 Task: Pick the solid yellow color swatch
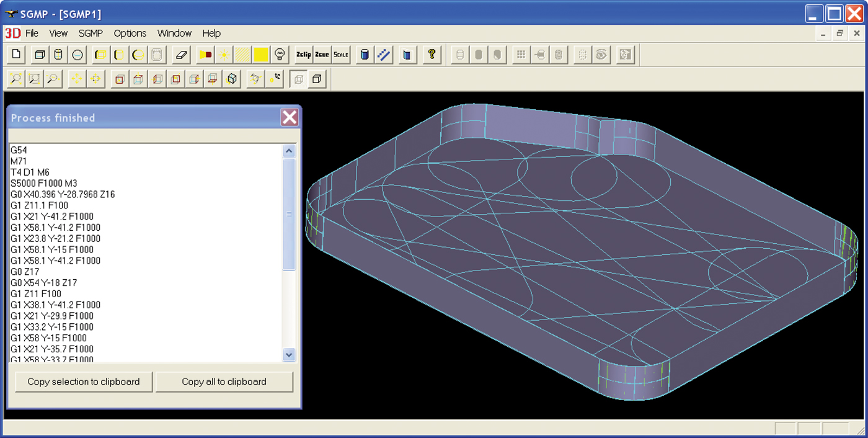[261, 55]
